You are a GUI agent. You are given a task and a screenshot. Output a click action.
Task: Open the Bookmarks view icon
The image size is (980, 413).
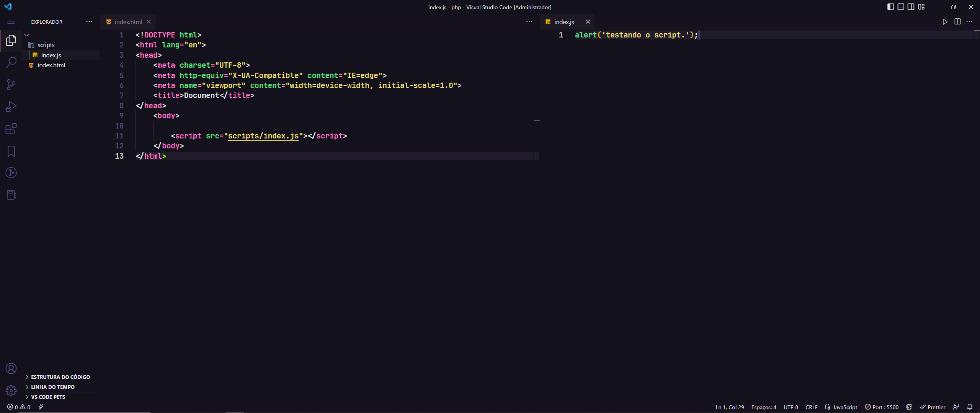pyautogui.click(x=11, y=151)
